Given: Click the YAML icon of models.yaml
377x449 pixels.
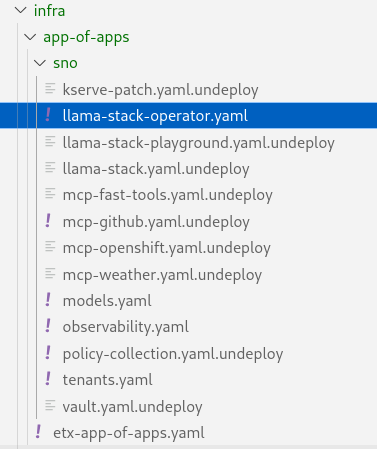Looking at the screenshot, I should (x=48, y=300).
